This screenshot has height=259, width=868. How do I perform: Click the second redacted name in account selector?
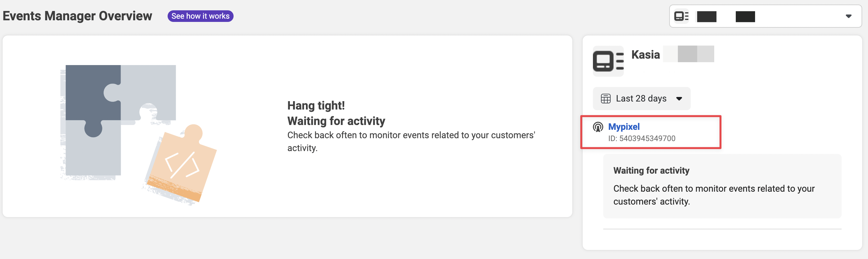pos(745,16)
